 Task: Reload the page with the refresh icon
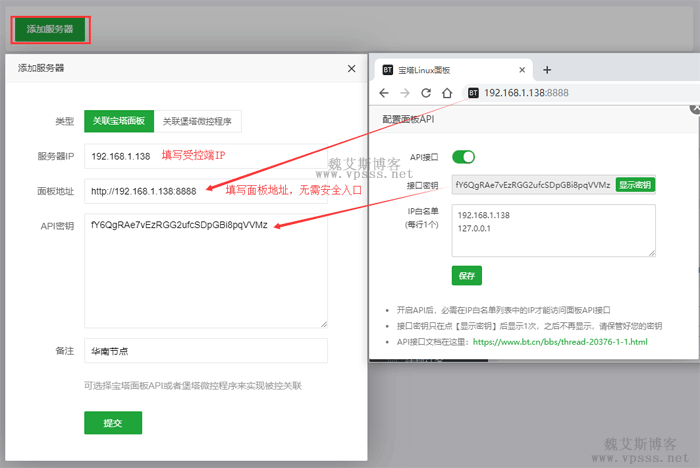pyautogui.click(x=426, y=93)
